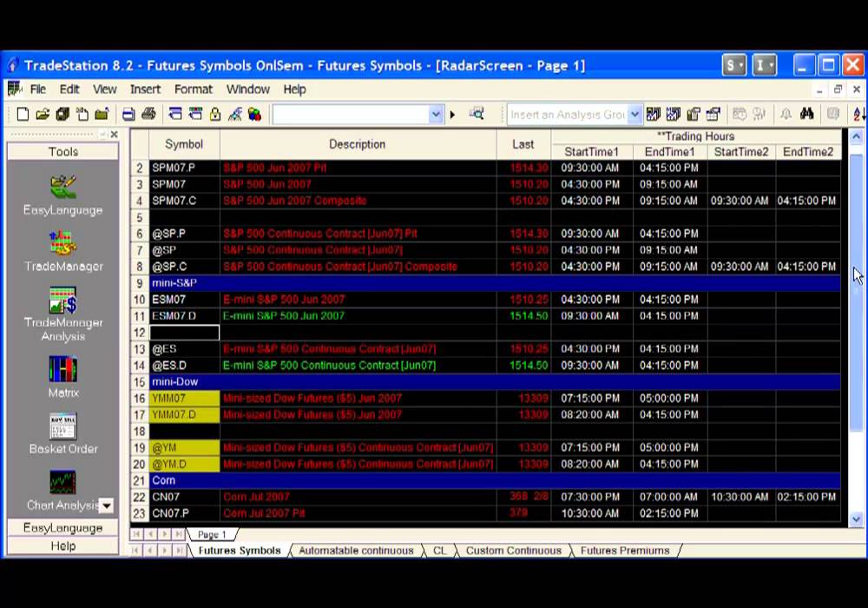Click the vertical scrollbar up arrow
This screenshot has height=608, width=868.
857,136
